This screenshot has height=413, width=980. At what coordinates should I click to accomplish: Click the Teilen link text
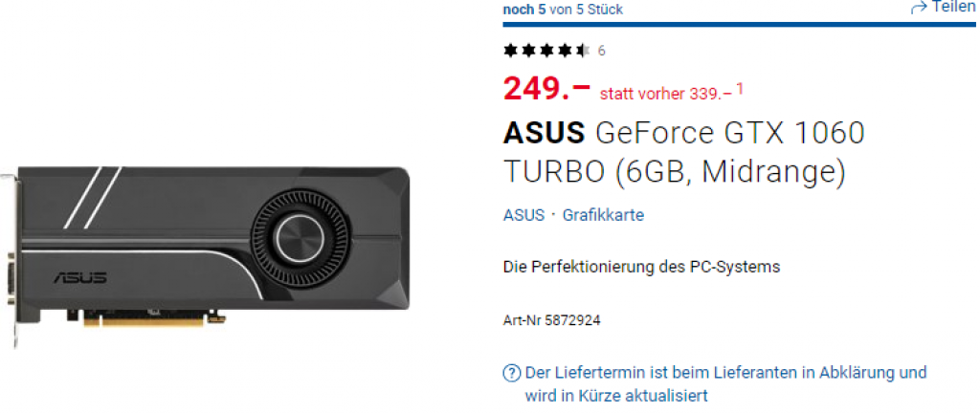[953, 8]
